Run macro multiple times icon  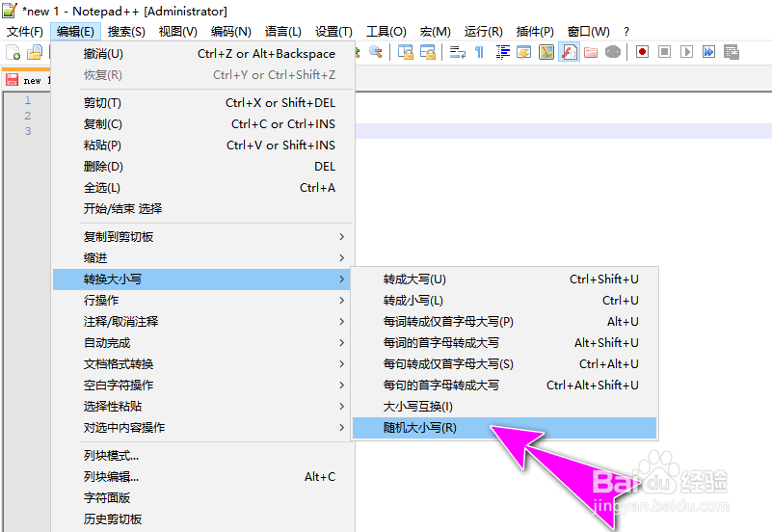(709, 52)
